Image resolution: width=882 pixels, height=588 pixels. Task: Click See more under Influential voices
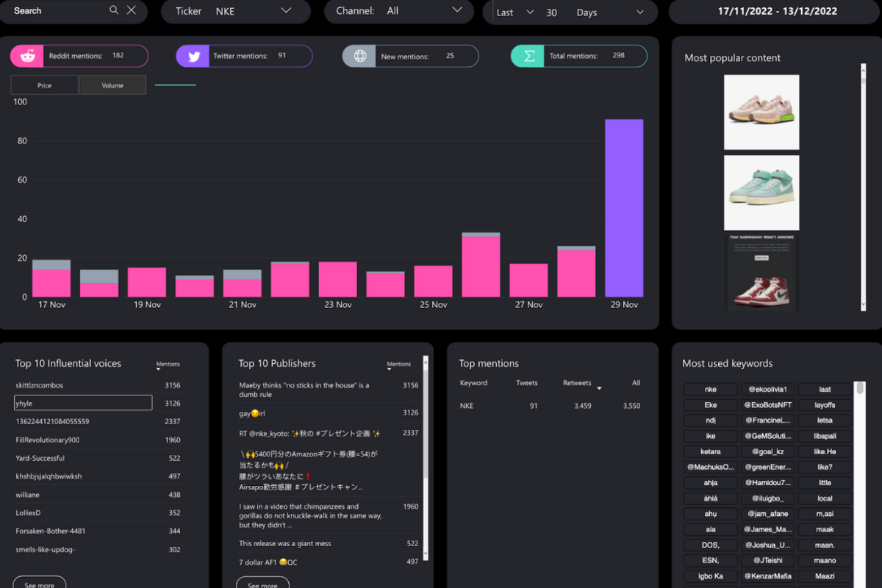pos(40,585)
